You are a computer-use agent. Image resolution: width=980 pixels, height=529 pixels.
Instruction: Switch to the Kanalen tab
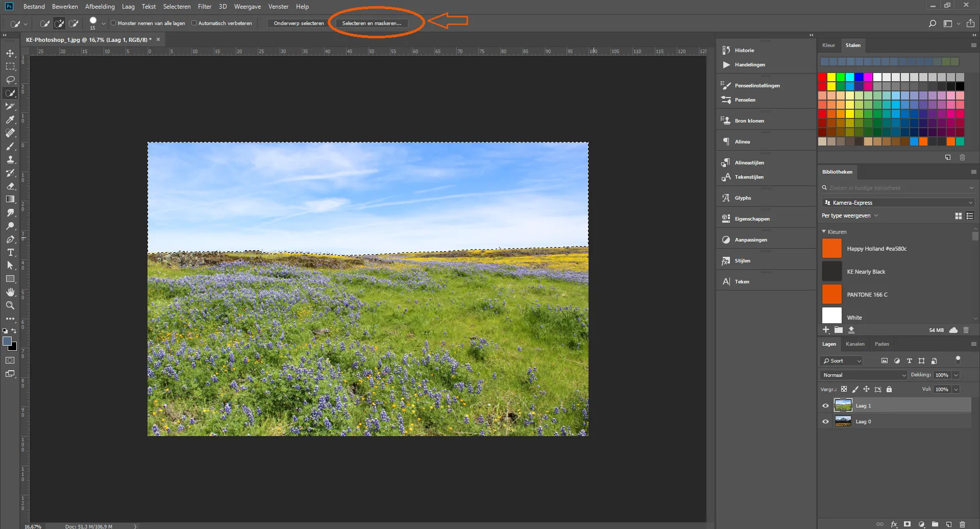(x=855, y=344)
